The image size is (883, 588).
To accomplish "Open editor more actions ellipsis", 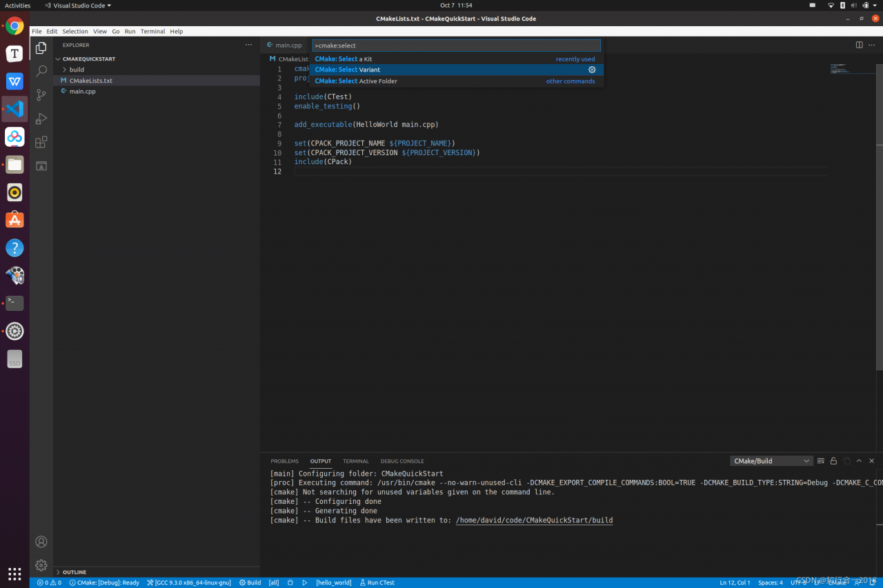I will coord(872,45).
